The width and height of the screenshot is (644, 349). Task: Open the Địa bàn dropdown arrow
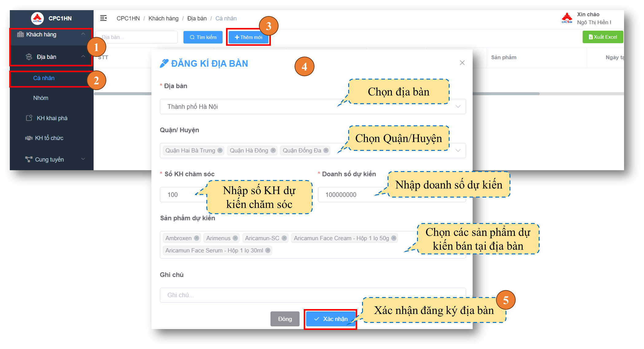458,107
